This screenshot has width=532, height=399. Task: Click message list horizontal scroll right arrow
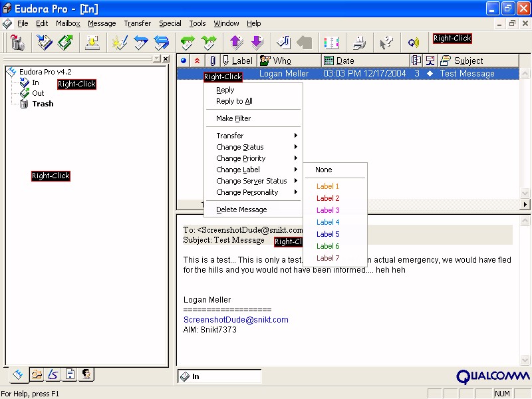[x=525, y=204]
